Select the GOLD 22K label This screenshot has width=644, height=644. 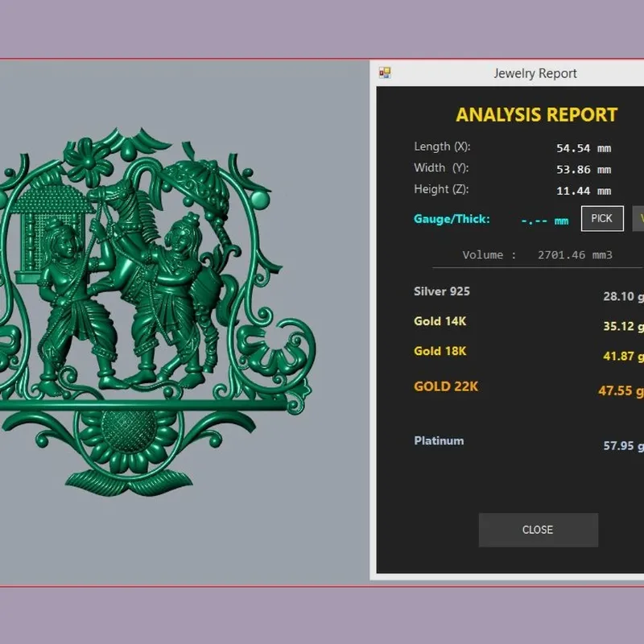pyautogui.click(x=446, y=386)
